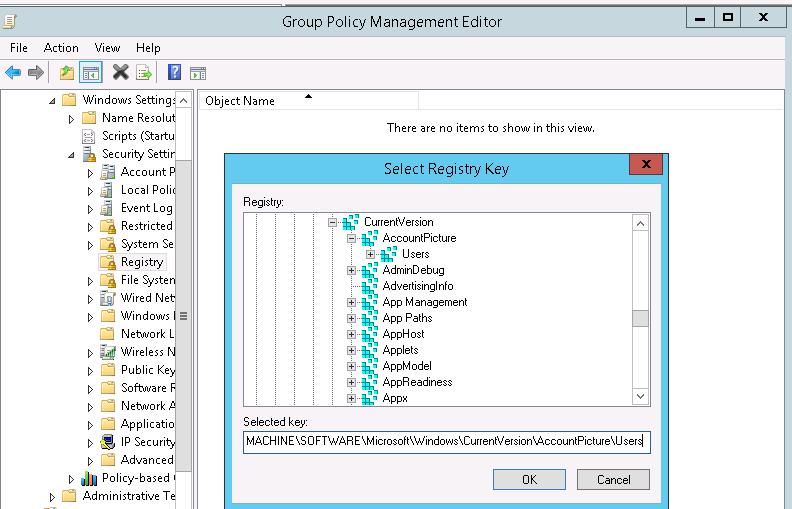Click the registry list scrollbar down arrow
This screenshot has height=509, width=792.
pyautogui.click(x=641, y=397)
